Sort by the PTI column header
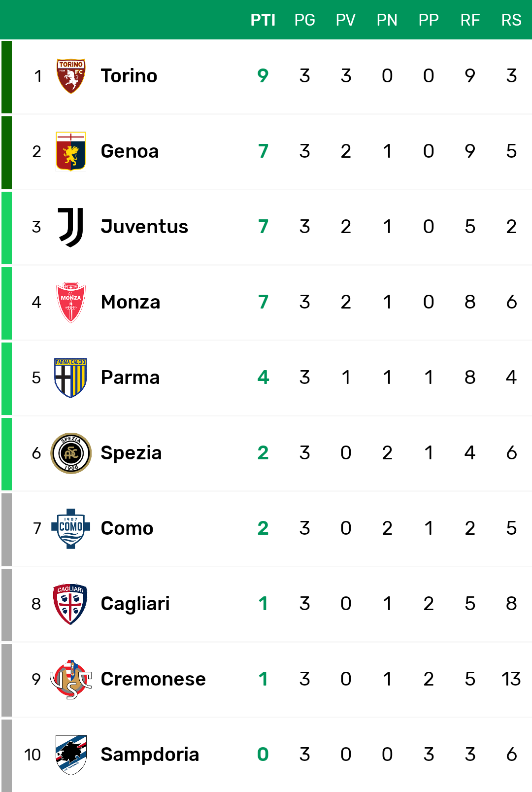Image resolution: width=532 pixels, height=792 pixels. (263, 20)
